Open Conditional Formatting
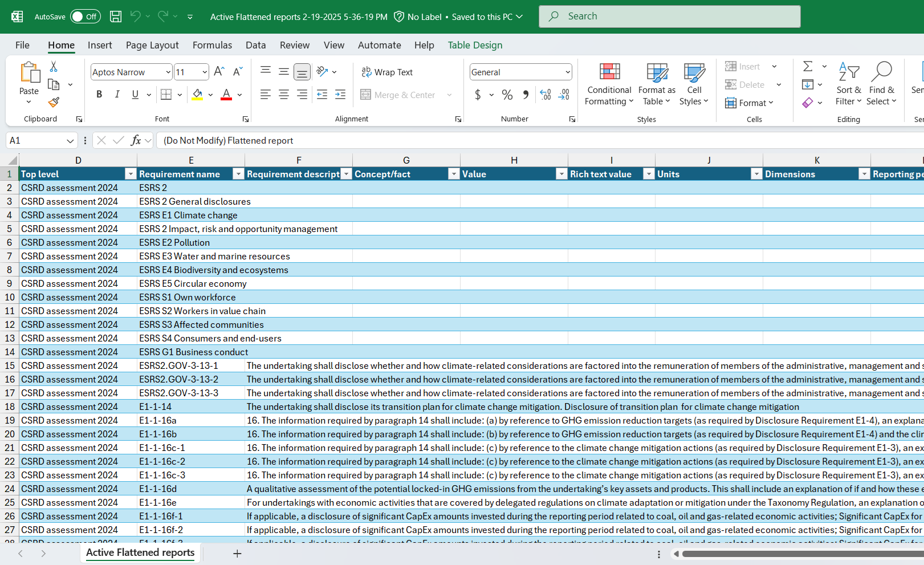Viewport: 924px width, 565px height. tap(609, 84)
